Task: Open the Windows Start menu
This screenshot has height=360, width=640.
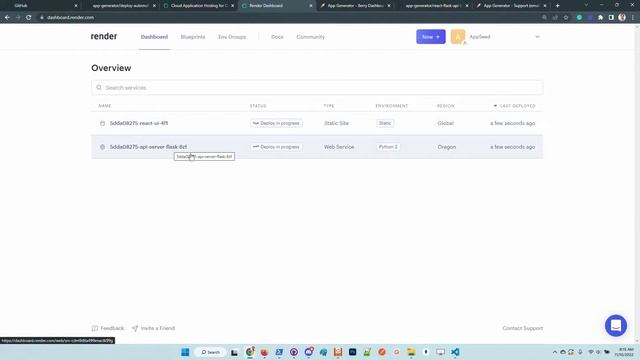Action: click(x=185, y=352)
